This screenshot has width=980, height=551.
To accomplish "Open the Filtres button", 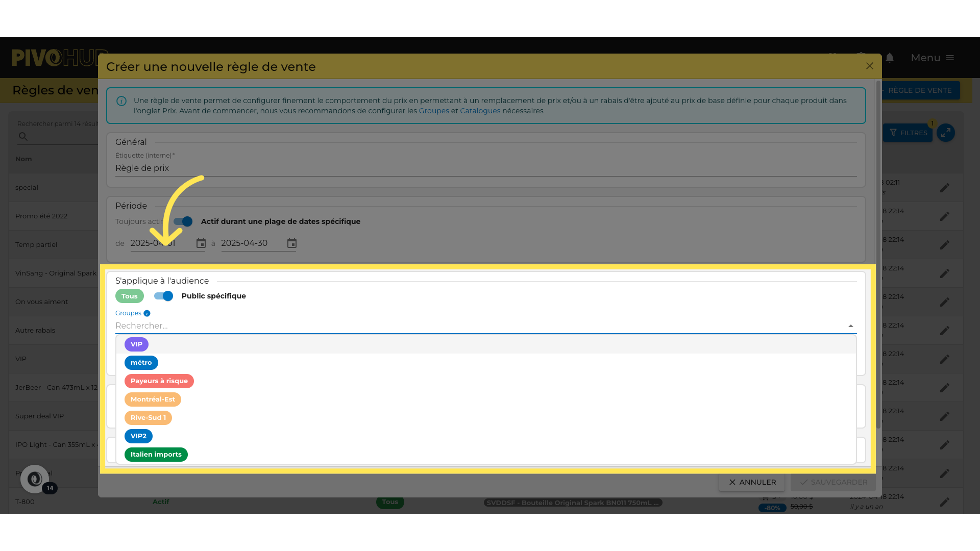I will tap(908, 133).
